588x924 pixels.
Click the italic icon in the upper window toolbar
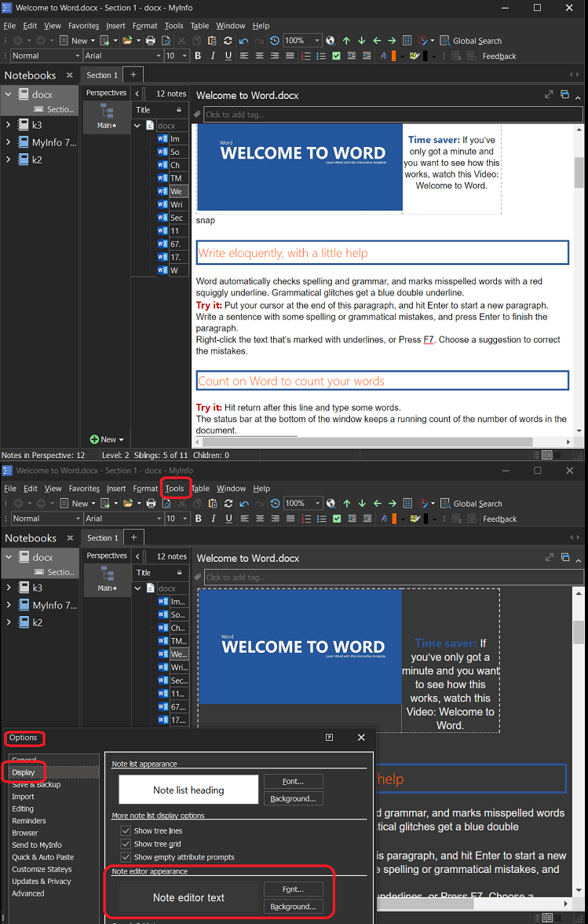(x=213, y=56)
